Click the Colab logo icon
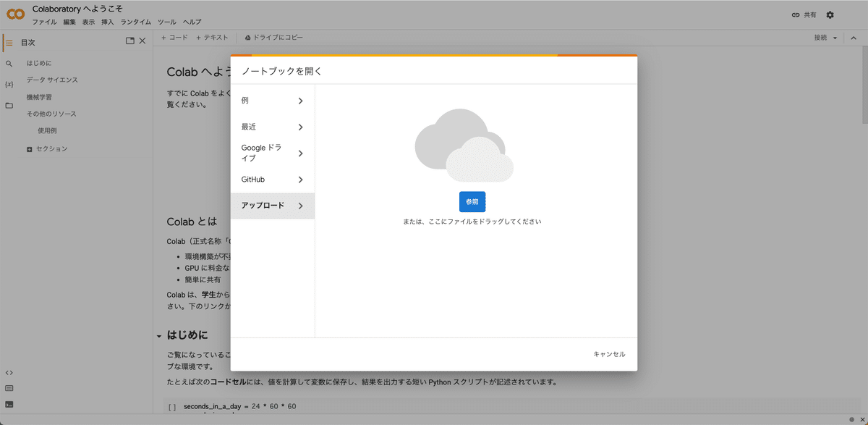Viewport: 868px width, 425px height. [x=15, y=14]
